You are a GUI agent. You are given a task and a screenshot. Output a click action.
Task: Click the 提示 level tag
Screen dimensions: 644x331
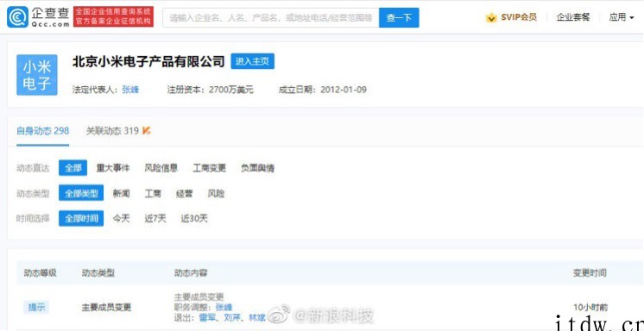(x=36, y=307)
